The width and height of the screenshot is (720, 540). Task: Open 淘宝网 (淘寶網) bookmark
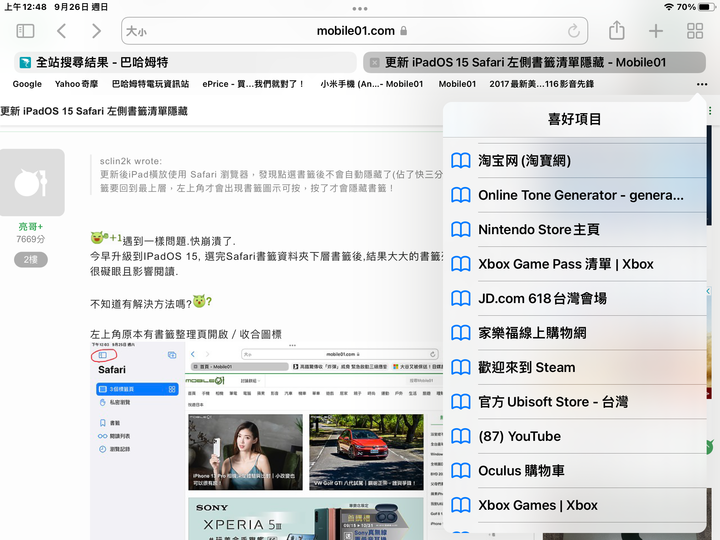(x=575, y=161)
